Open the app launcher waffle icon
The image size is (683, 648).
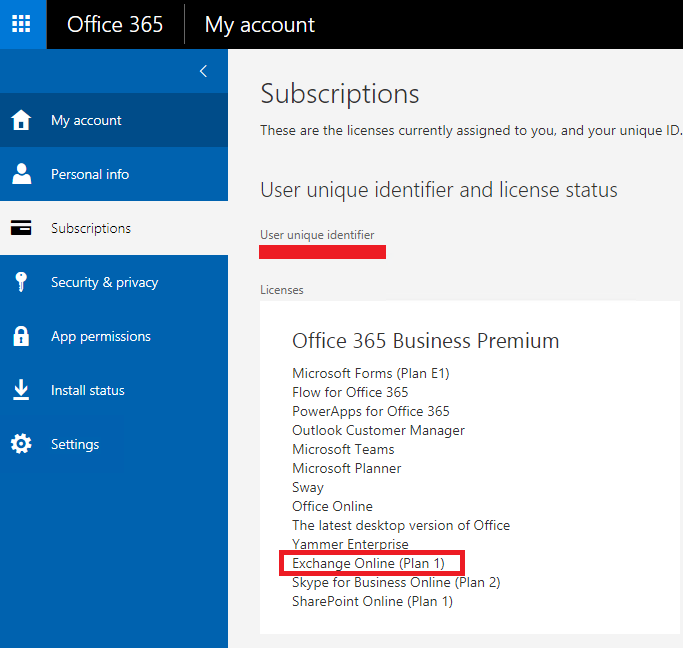(21, 24)
